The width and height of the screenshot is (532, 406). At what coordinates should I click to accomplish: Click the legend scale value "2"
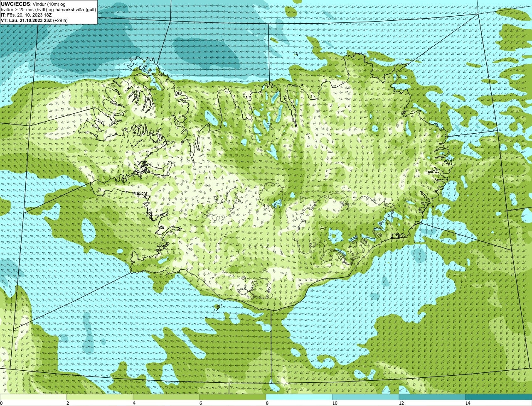pos(67,403)
